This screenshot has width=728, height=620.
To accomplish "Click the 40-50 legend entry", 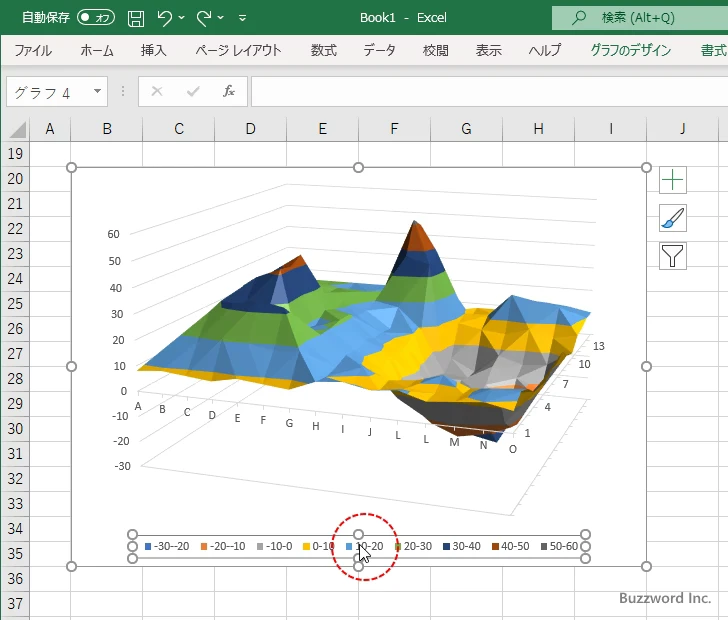I will pyautogui.click(x=511, y=546).
